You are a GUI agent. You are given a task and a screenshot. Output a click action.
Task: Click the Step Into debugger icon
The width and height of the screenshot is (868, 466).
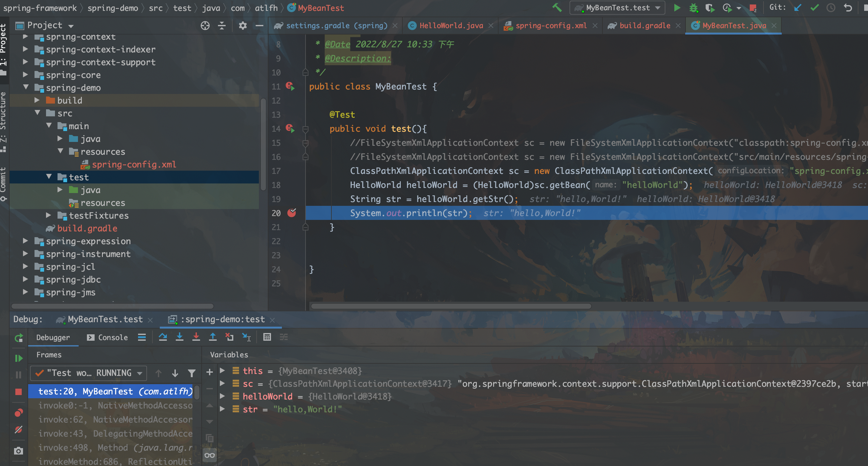pos(180,337)
